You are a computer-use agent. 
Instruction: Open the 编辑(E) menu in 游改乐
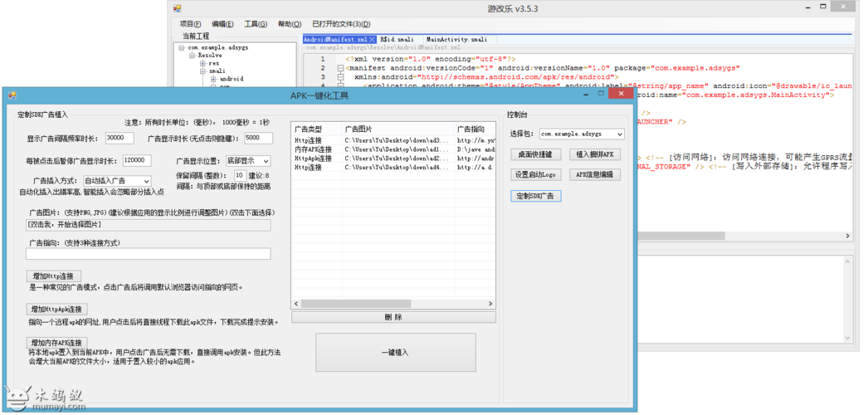pos(222,24)
